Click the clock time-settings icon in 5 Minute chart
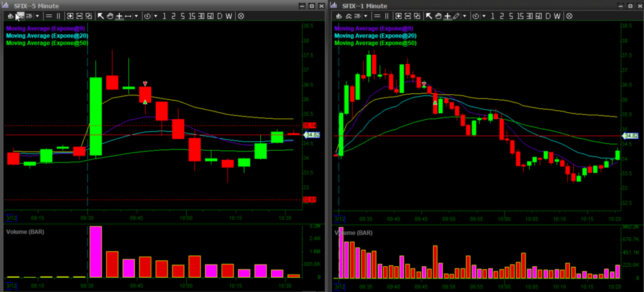The image size is (644, 292). point(148,15)
